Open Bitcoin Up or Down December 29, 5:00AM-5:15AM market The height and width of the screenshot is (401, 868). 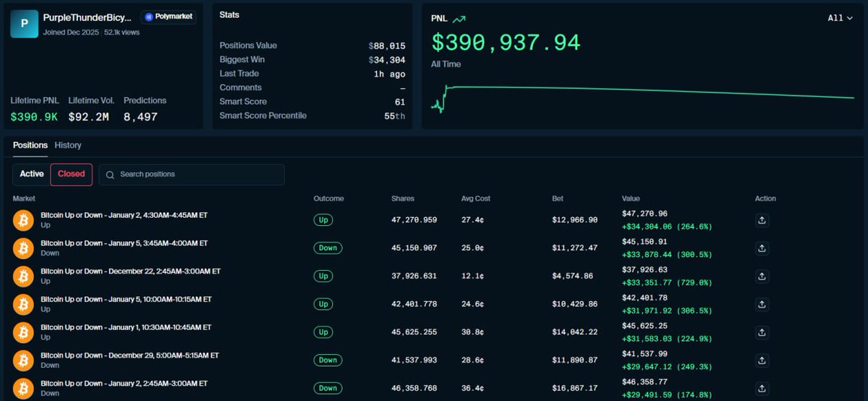tap(129, 355)
